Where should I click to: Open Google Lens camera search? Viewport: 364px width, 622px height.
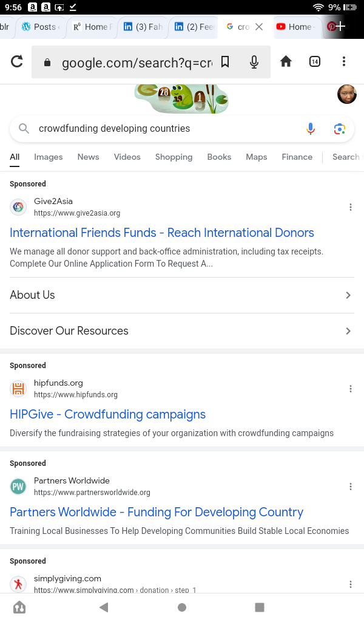[340, 129]
